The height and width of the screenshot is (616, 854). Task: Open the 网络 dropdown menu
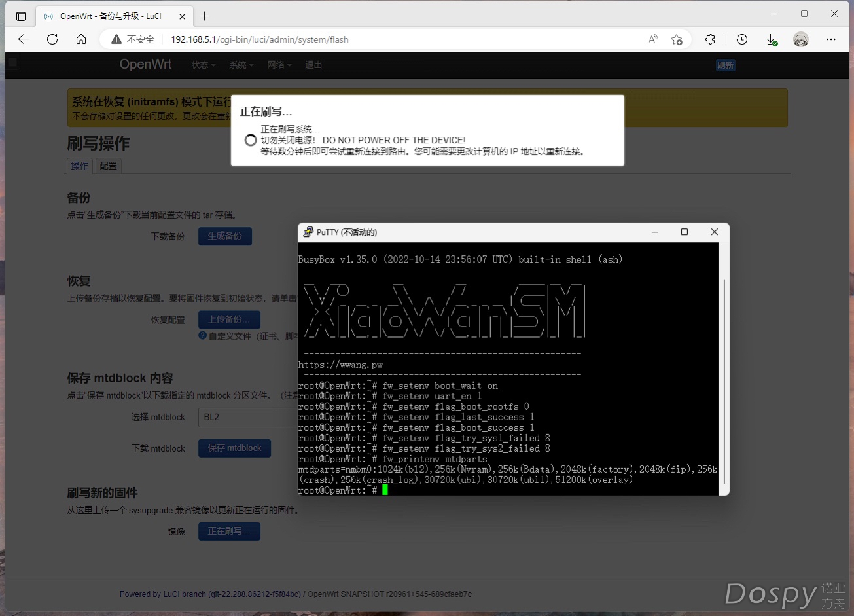pyautogui.click(x=279, y=65)
